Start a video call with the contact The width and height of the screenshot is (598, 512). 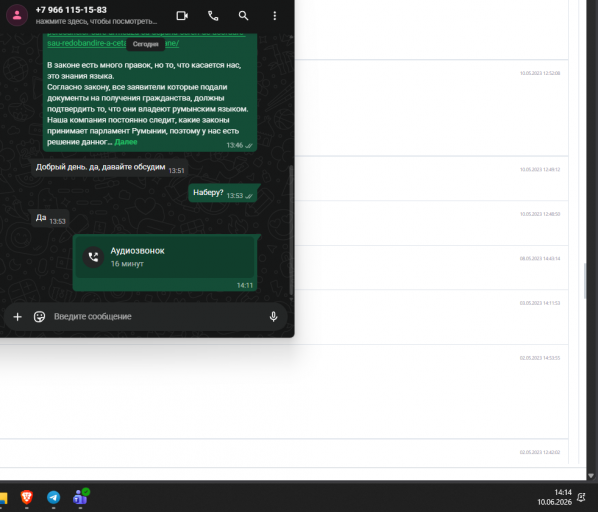[x=182, y=16]
